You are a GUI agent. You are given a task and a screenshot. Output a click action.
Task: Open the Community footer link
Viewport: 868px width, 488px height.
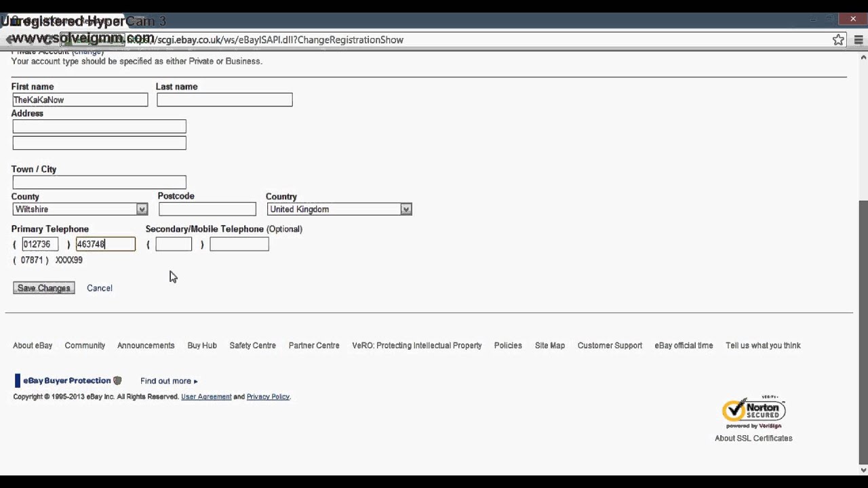pyautogui.click(x=85, y=346)
